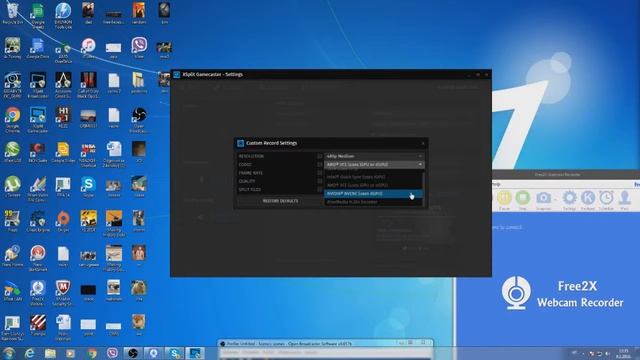Viewport: 640px width, 360px height.
Task: Open File Explorer from the taskbar
Action: 50,353
